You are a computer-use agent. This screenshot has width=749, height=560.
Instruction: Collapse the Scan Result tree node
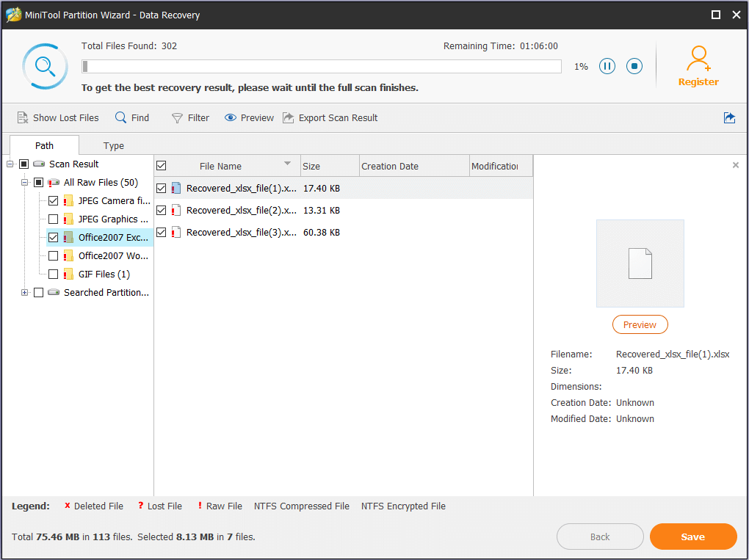click(10, 164)
